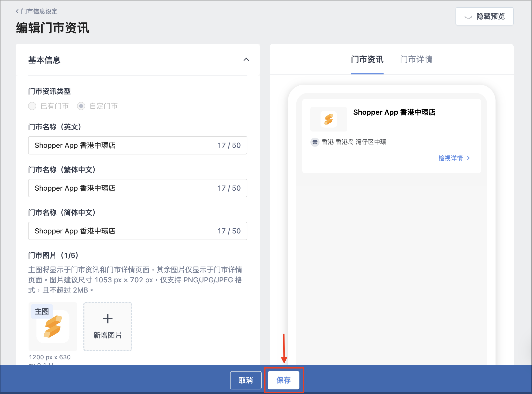Click the store location icon in preview
The image size is (532, 394).
coord(315,142)
